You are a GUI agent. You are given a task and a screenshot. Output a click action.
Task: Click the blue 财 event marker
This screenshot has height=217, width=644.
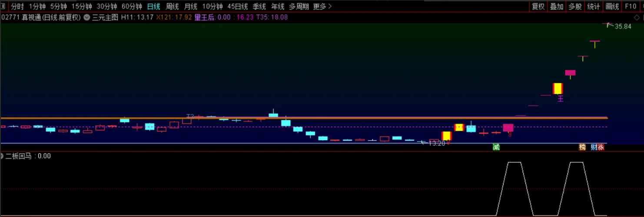(594, 147)
